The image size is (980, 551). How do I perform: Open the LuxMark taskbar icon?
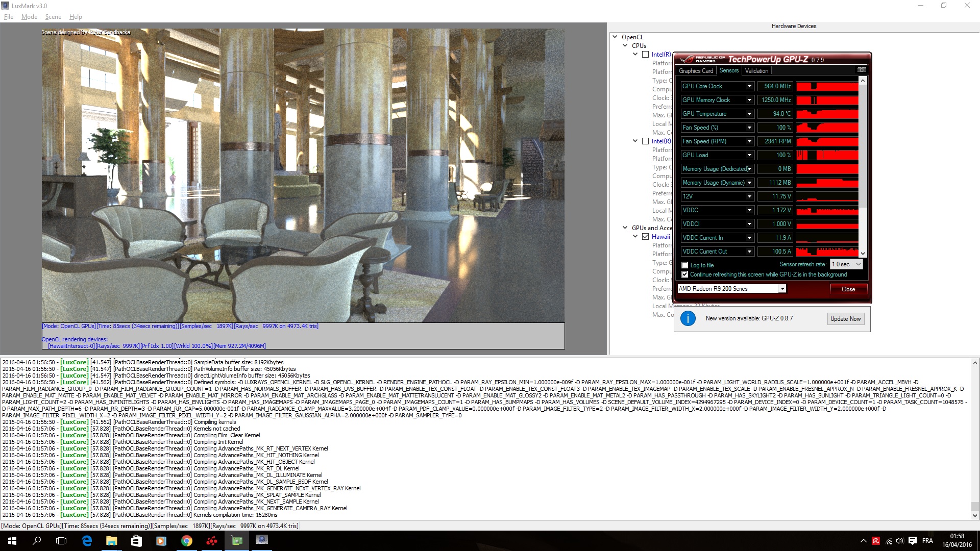261,540
